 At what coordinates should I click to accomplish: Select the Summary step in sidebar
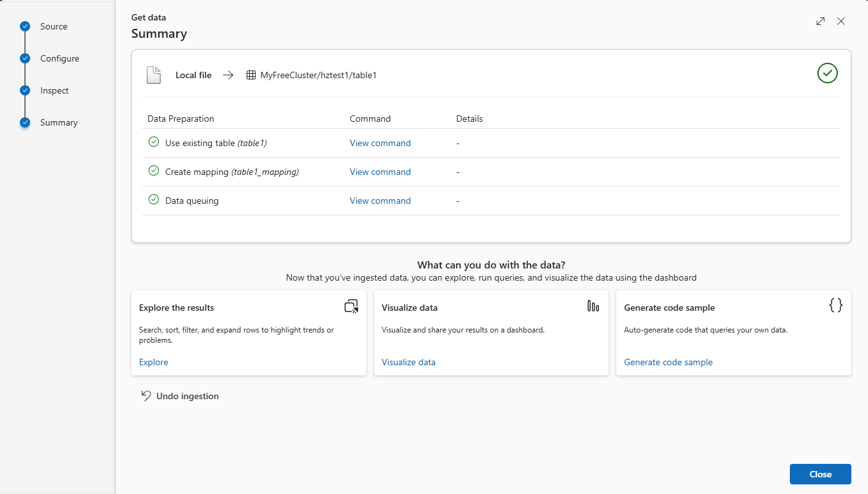click(x=58, y=122)
